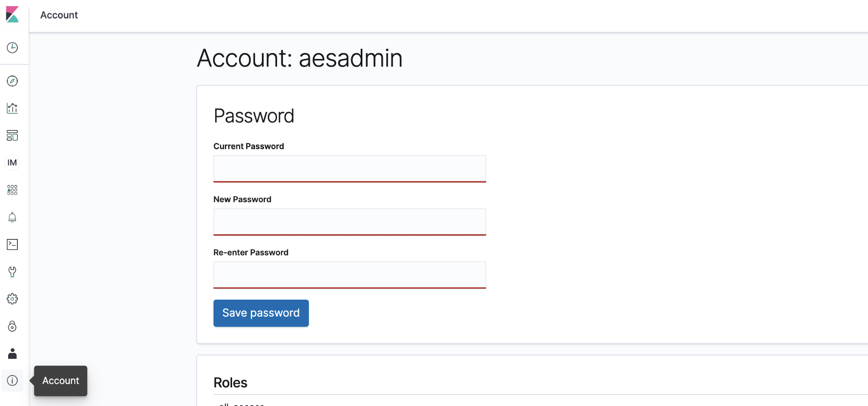
Task: Click the Save password button
Action: (261, 313)
